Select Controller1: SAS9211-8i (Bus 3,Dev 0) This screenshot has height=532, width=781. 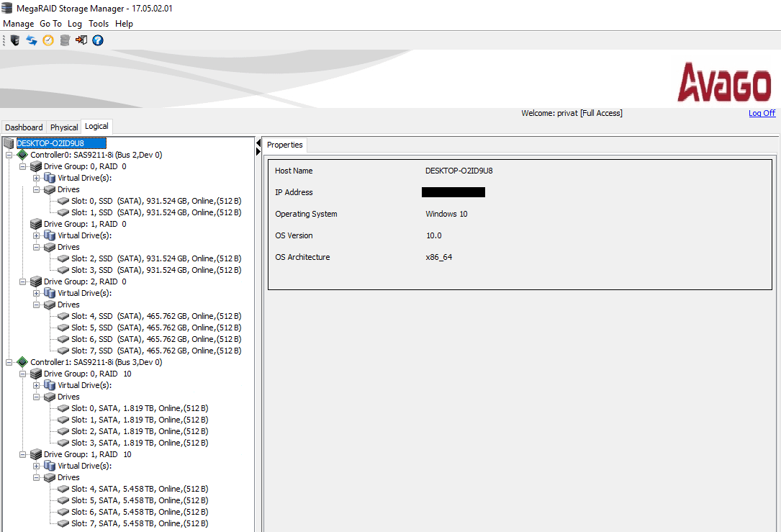[x=96, y=362]
